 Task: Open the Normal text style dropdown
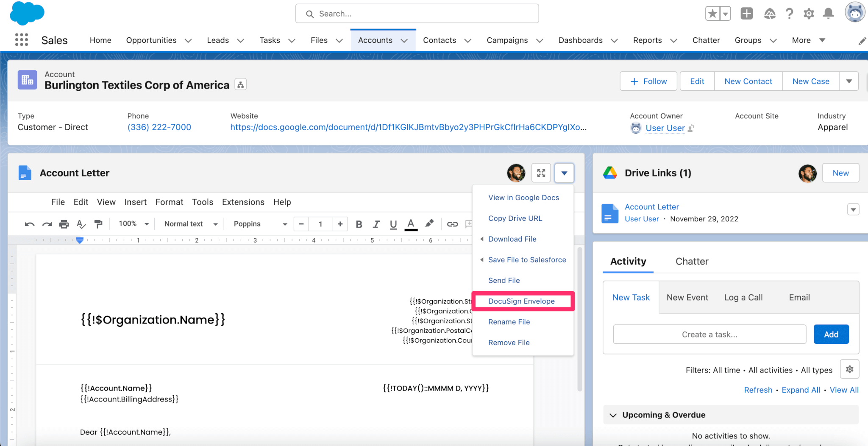click(x=191, y=224)
